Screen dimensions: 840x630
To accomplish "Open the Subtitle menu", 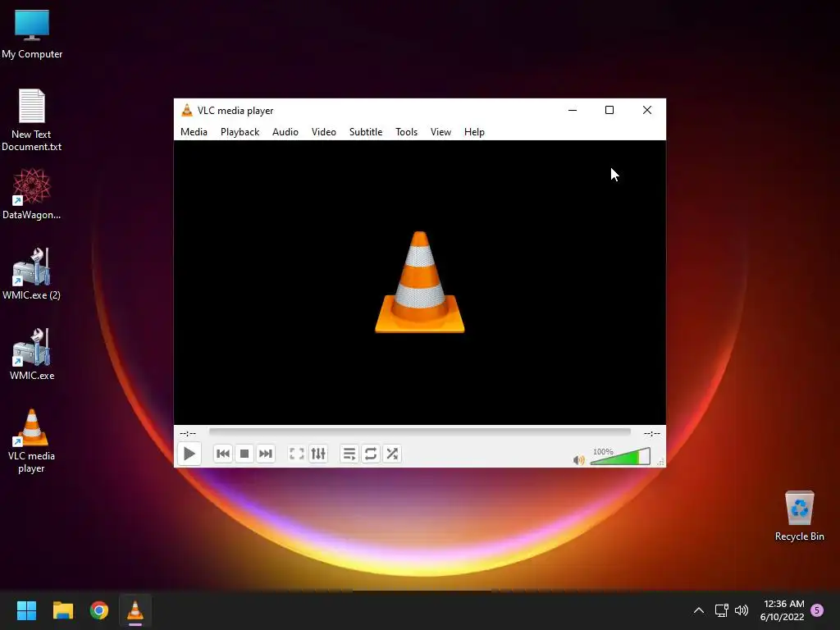I will click(x=366, y=132).
